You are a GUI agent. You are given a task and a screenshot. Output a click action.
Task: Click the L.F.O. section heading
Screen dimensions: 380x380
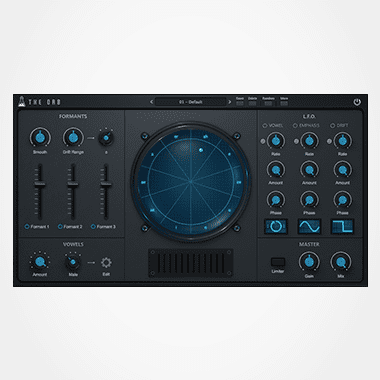[309, 116]
